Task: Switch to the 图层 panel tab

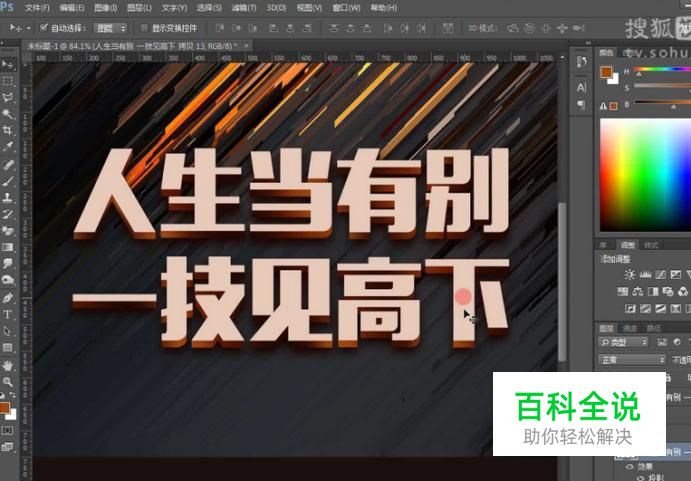Action: [607, 328]
